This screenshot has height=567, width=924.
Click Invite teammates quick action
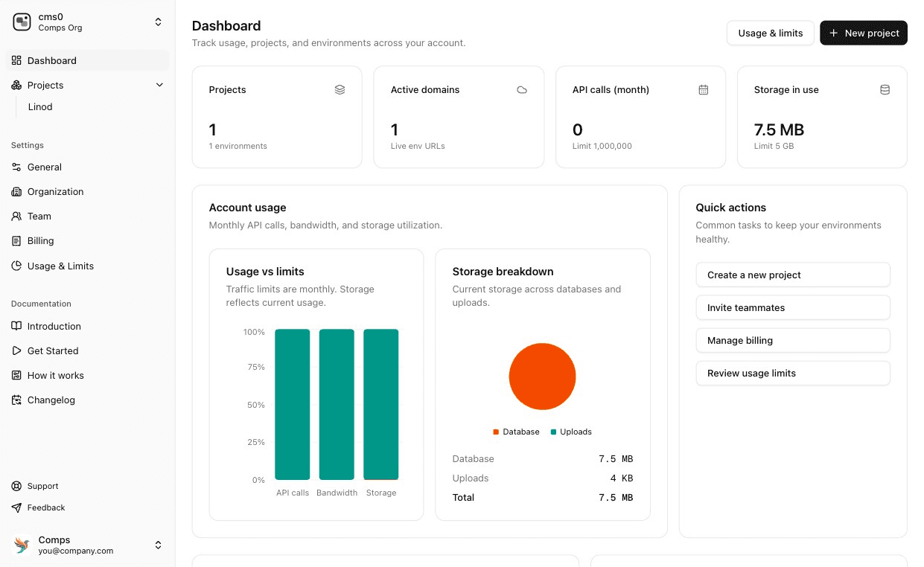[792, 307]
